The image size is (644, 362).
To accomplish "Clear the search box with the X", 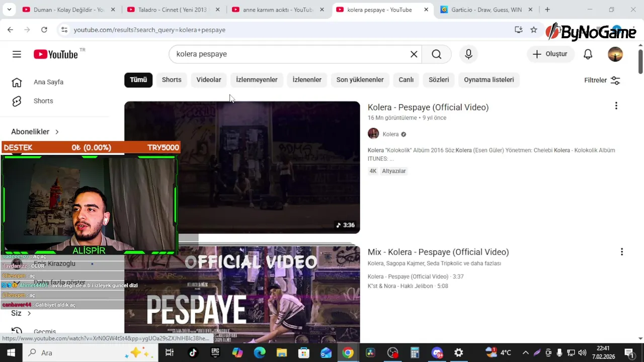I will point(414,54).
